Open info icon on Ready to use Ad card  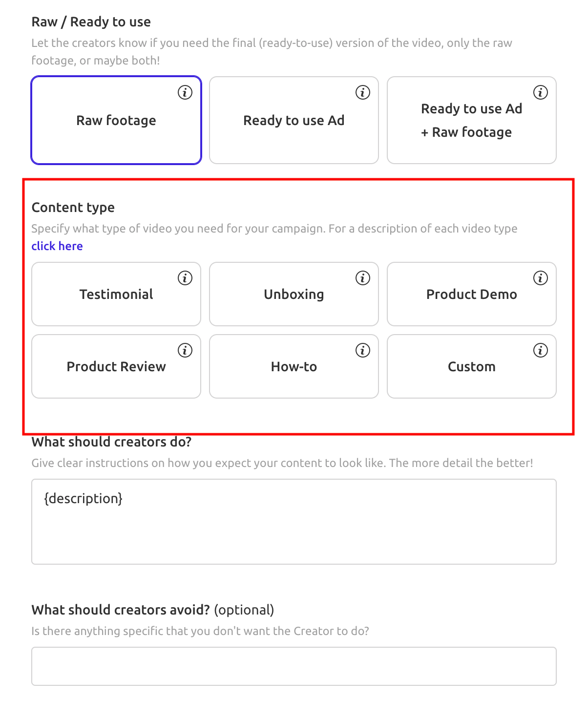363,92
